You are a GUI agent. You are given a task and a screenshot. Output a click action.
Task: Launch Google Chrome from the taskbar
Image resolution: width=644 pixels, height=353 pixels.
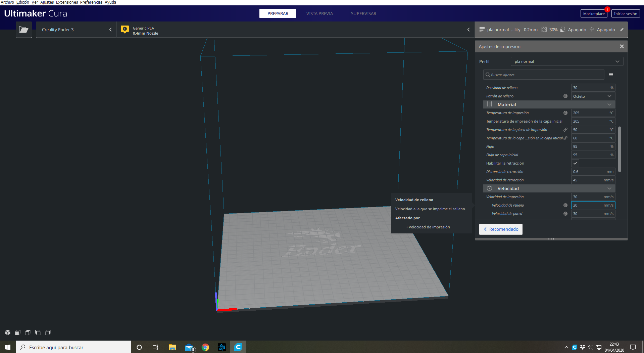point(205,347)
